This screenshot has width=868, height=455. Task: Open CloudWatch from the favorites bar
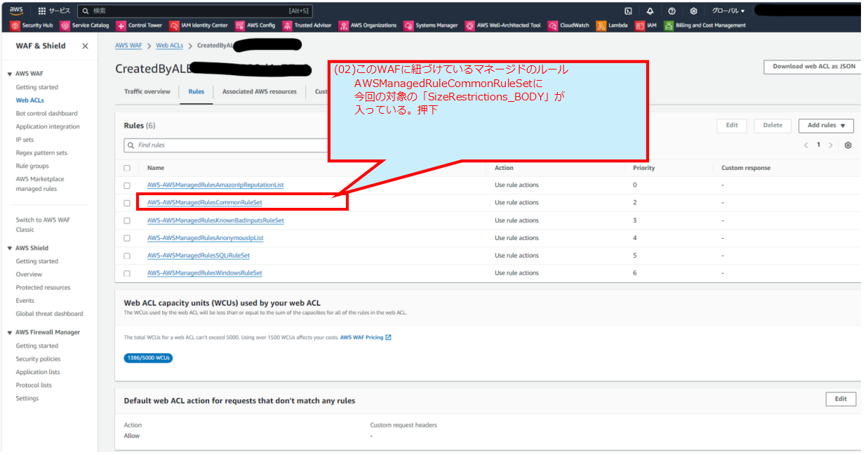[x=569, y=25]
